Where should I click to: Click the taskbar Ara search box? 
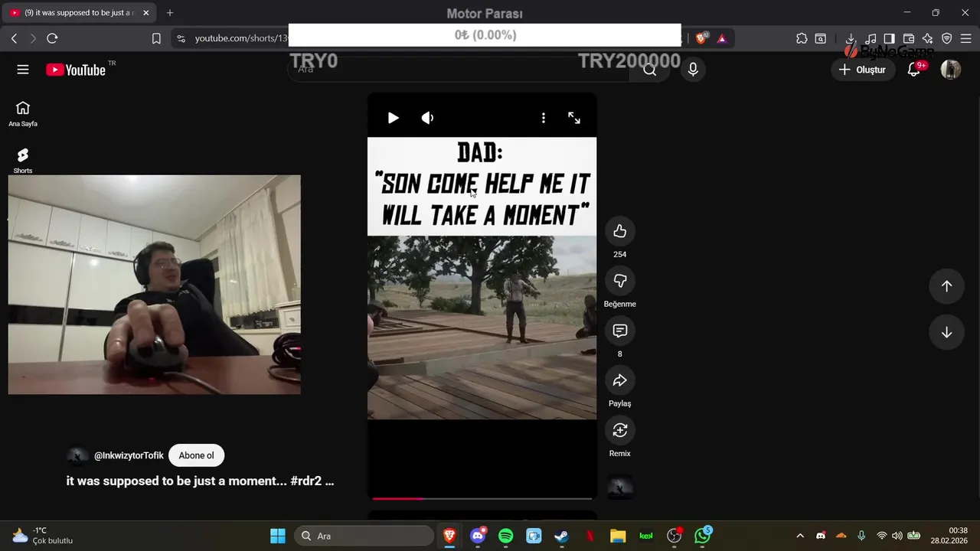click(x=363, y=536)
